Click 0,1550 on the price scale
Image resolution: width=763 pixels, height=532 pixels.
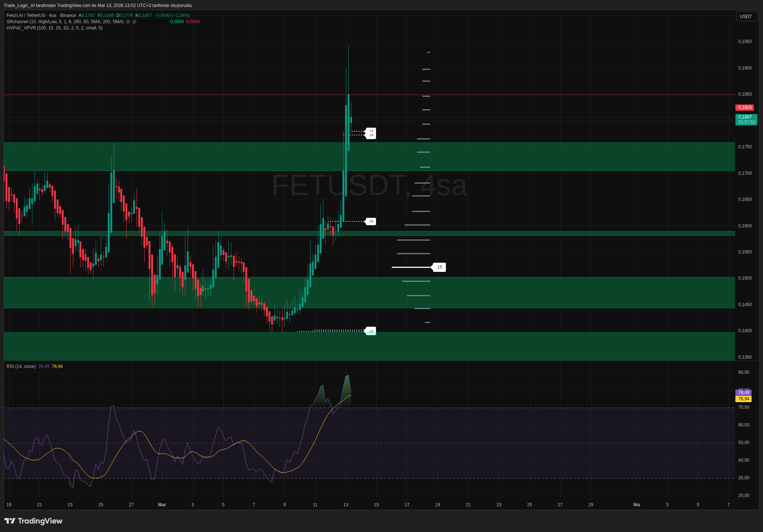point(745,252)
